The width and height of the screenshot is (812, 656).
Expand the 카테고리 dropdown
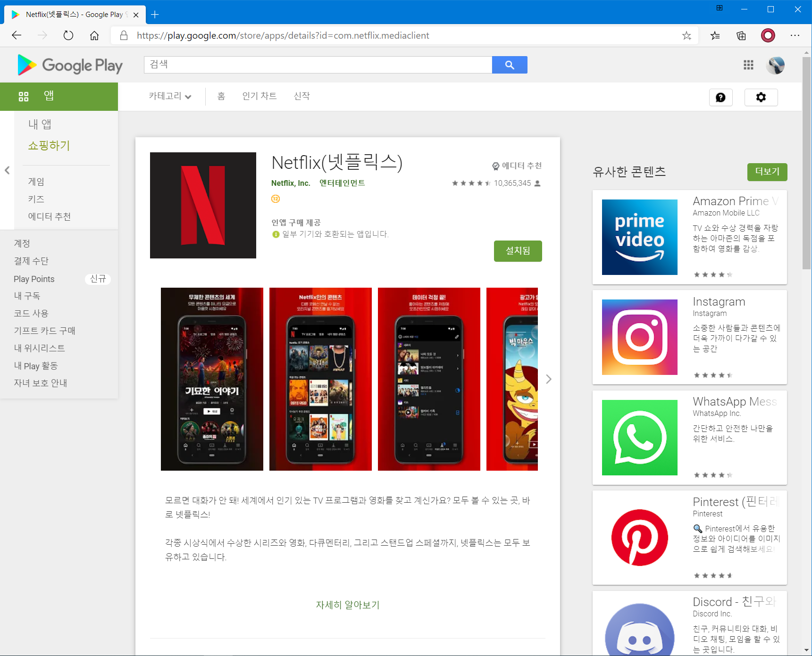[x=170, y=96]
